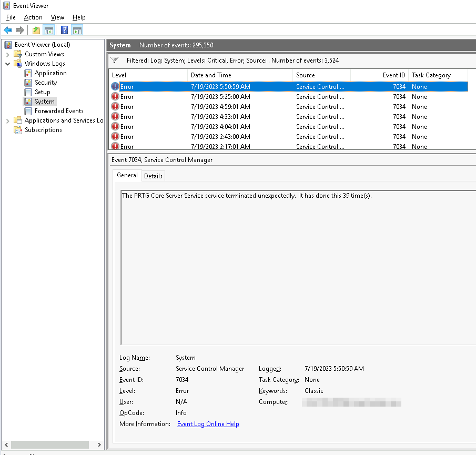Click the Setup log icon
This screenshot has width=476, height=455.
(28, 92)
